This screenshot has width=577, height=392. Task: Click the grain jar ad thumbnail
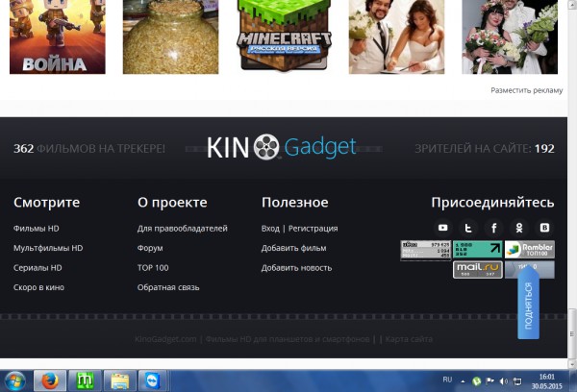point(170,37)
